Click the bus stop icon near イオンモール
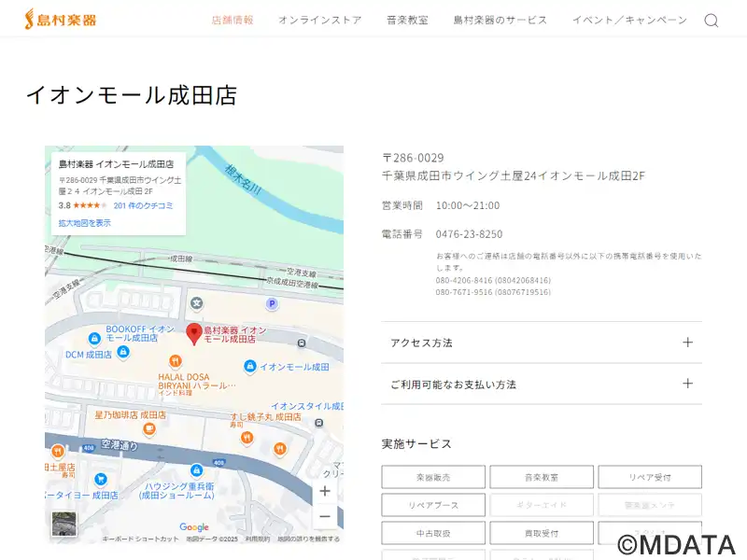The width and height of the screenshot is (747, 560). 302,343
